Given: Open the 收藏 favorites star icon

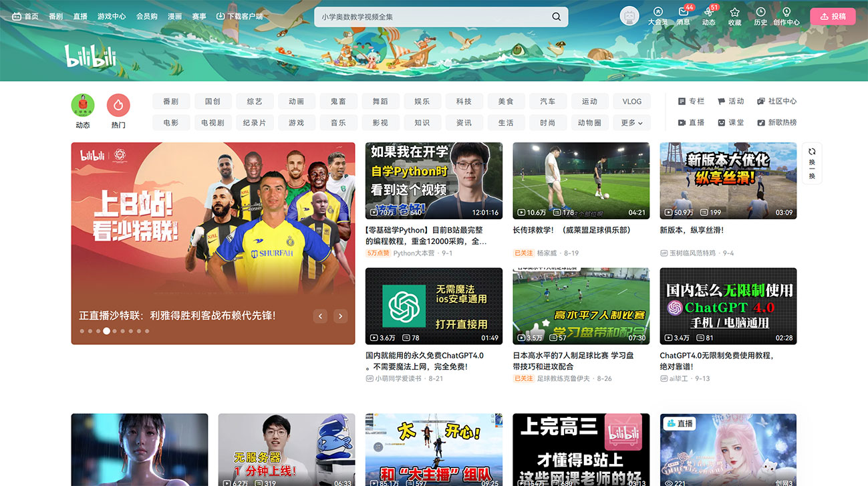Looking at the screenshot, I should 734,13.
